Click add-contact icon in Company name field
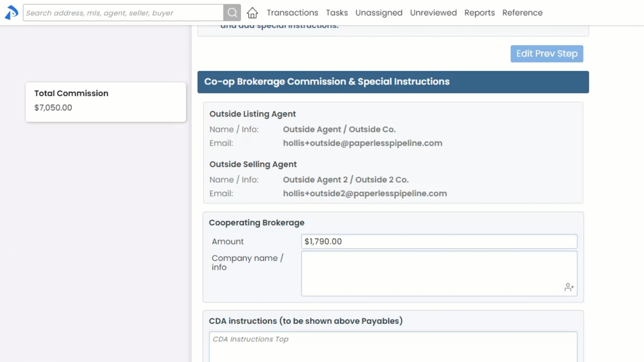The width and height of the screenshot is (644, 362). click(x=569, y=287)
